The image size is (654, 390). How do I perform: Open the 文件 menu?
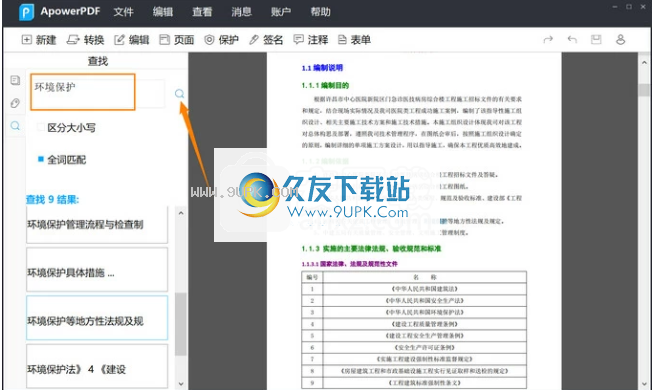(123, 12)
